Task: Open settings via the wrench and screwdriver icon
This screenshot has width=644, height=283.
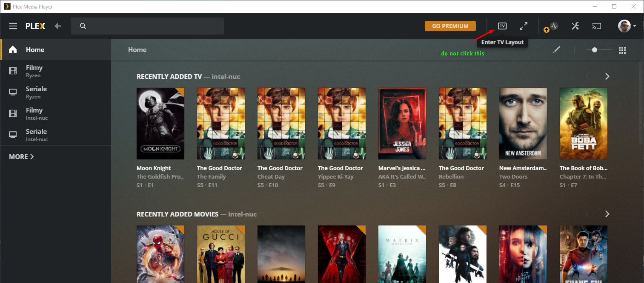Action: coord(575,26)
